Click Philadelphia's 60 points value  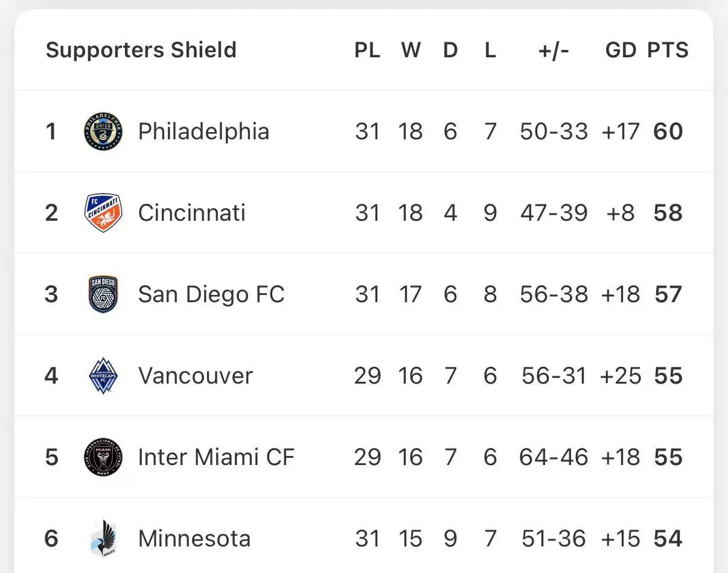pyautogui.click(x=668, y=131)
